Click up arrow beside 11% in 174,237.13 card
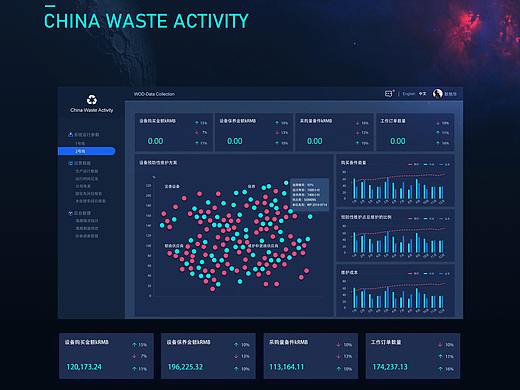The height and width of the screenshot is (390, 520). pyautogui.click(x=440, y=356)
